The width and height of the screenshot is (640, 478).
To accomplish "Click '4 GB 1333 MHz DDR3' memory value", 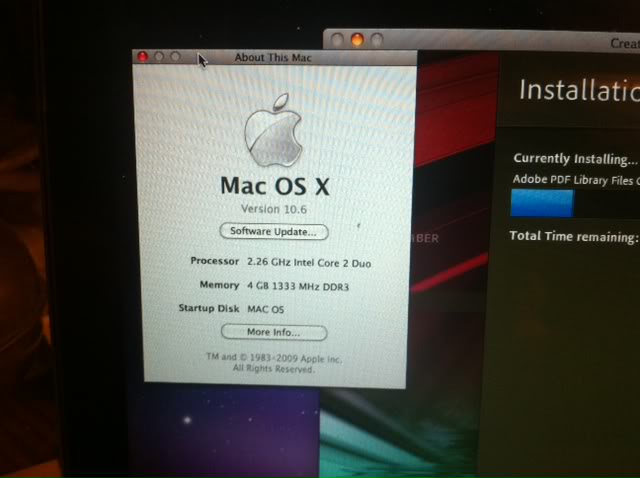I will point(298,286).
